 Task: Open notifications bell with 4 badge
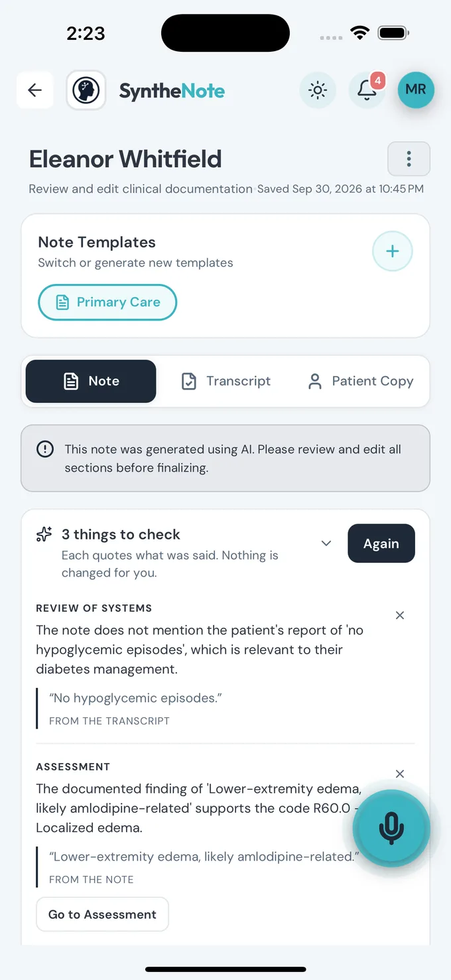(367, 90)
